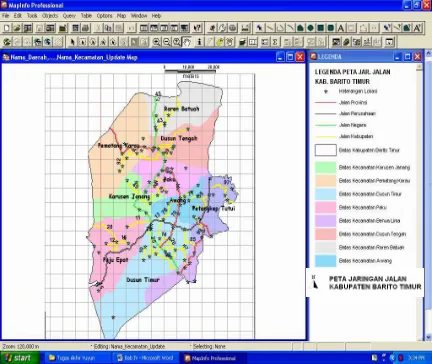Click the Start button
The image size is (432, 364).
point(19,358)
